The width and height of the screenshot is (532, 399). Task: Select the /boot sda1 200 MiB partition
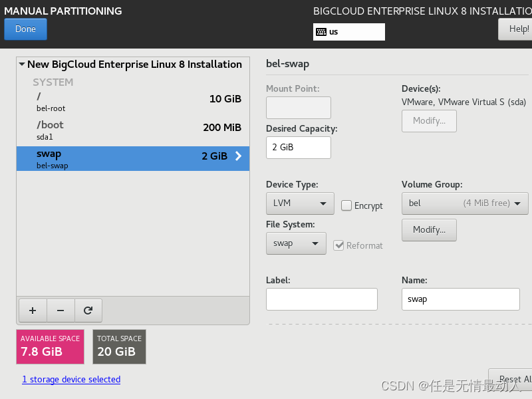133,130
